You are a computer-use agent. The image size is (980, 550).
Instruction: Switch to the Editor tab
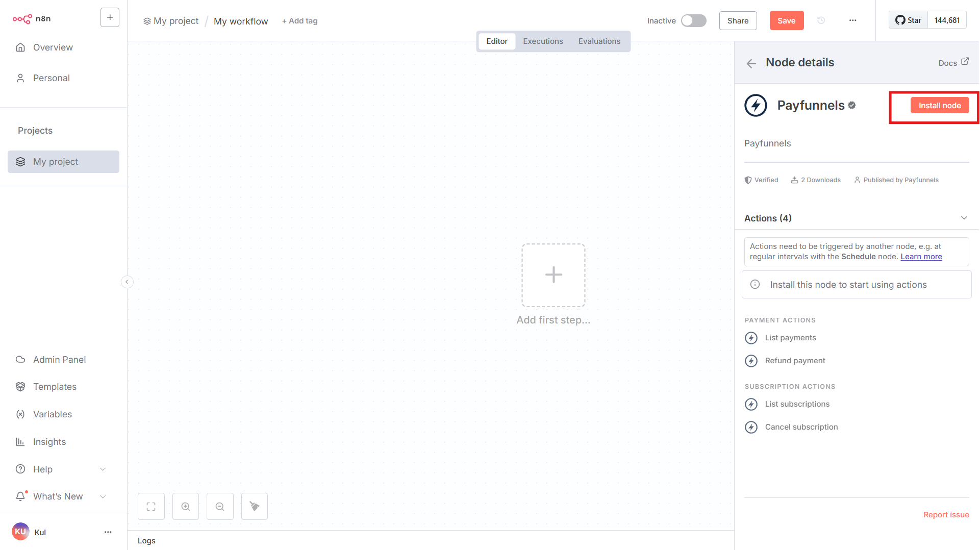[x=496, y=41]
